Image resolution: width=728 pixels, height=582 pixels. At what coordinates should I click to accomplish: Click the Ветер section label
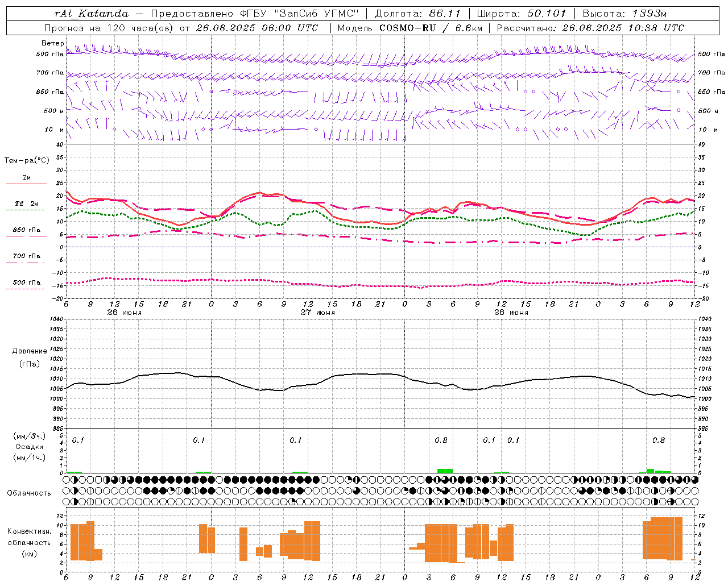coord(52,43)
